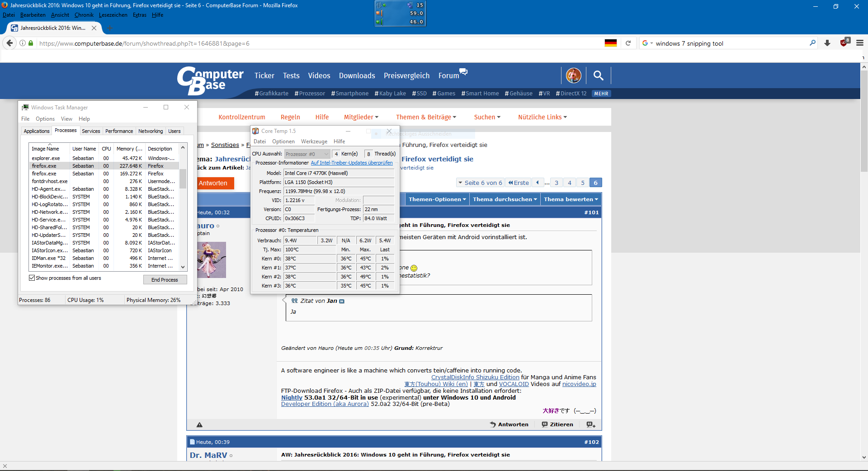Click the #Kaby Lake hashtag link
Screen dimensions: 868x471
coord(390,94)
